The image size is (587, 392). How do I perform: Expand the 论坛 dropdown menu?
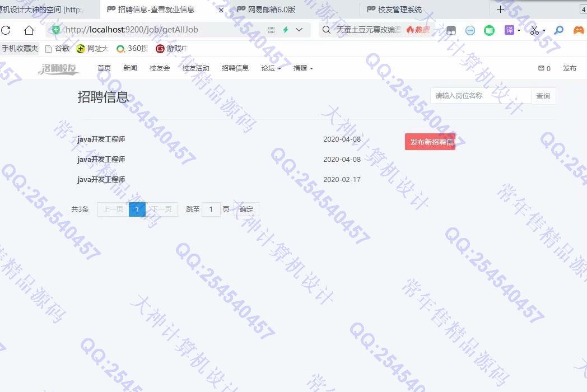click(x=271, y=68)
